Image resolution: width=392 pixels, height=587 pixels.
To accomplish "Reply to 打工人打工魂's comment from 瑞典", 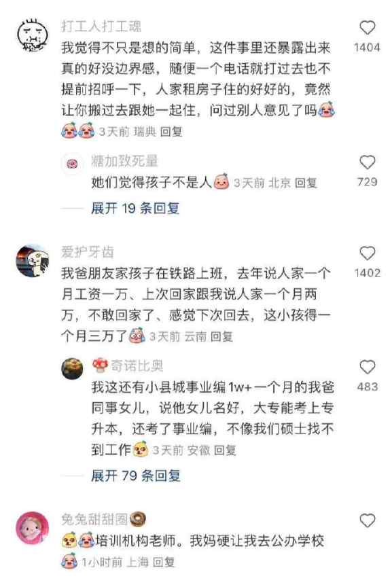I will pos(171,132).
